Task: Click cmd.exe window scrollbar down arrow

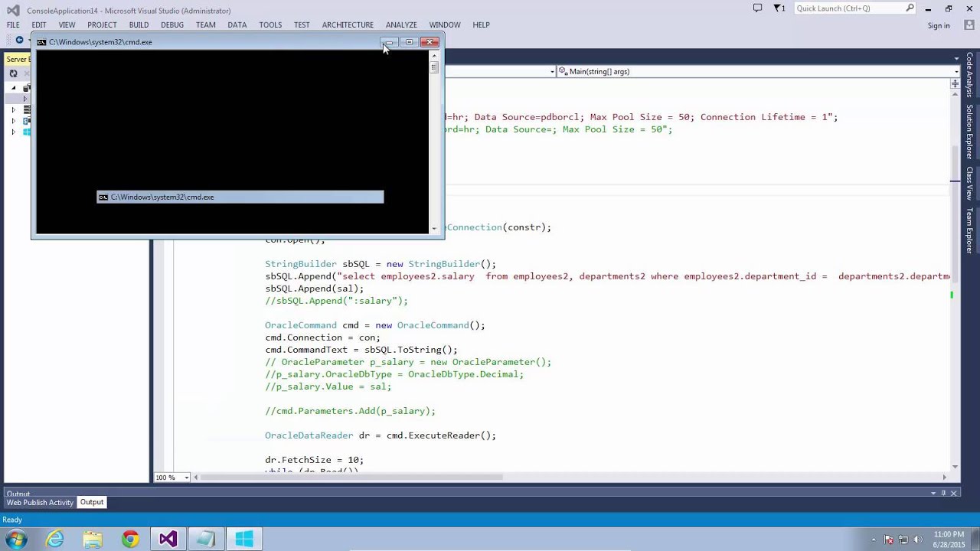Action: tap(434, 228)
